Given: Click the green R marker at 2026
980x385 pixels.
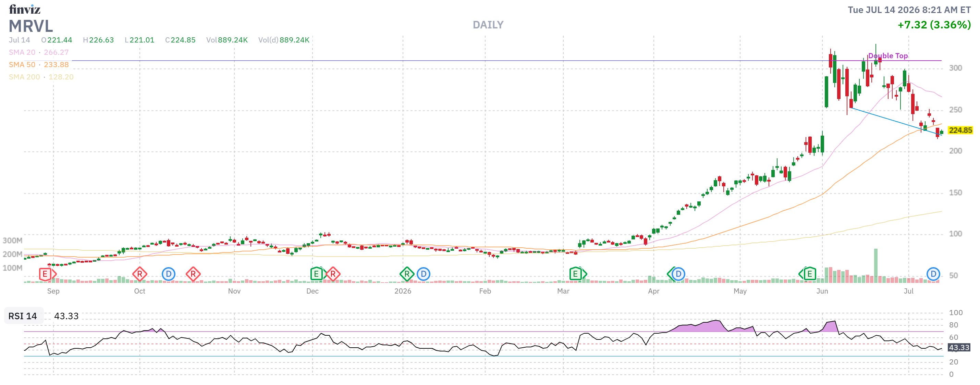Looking at the screenshot, I should tap(407, 274).
